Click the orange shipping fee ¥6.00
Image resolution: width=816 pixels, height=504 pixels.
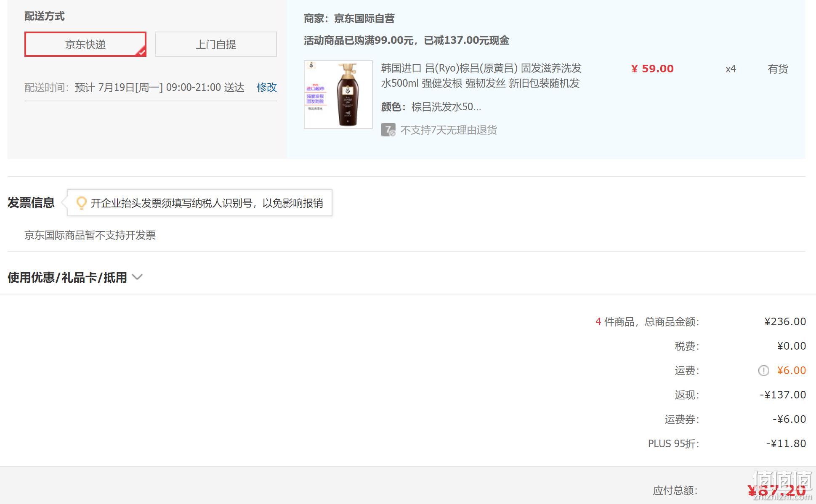click(x=792, y=371)
